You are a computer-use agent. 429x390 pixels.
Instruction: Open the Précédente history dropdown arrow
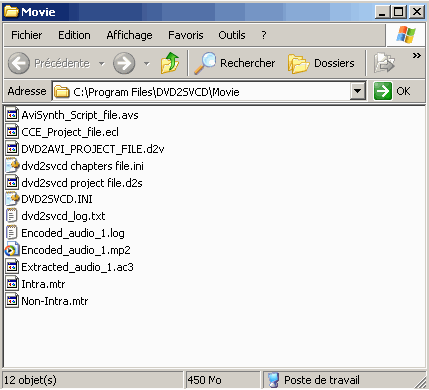click(102, 63)
